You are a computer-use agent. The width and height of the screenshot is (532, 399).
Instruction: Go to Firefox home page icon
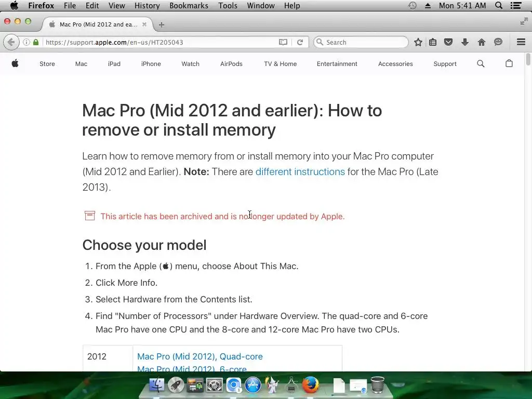pyautogui.click(x=482, y=42)
